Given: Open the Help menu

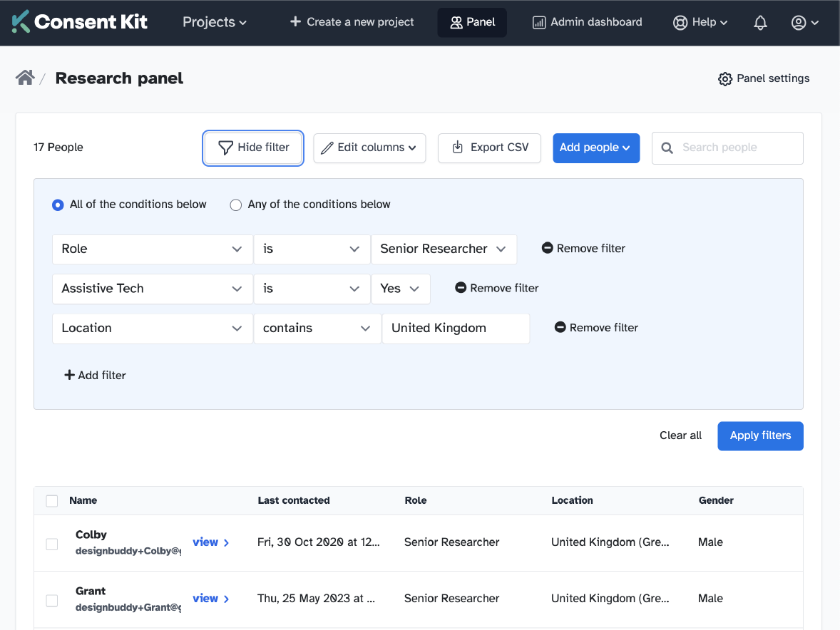Looking at the screenshot, I should pyautogui.click(x=700, y=22).
